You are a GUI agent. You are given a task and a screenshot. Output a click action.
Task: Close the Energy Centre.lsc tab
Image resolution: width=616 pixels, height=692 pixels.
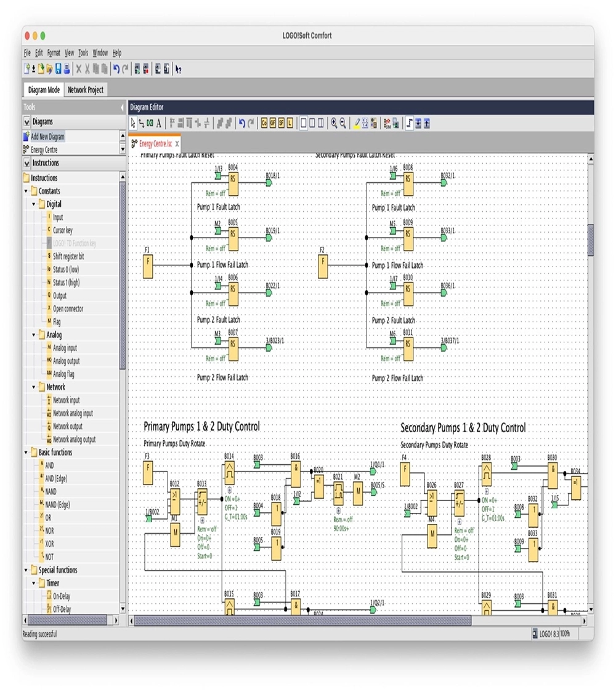[177, 144]
